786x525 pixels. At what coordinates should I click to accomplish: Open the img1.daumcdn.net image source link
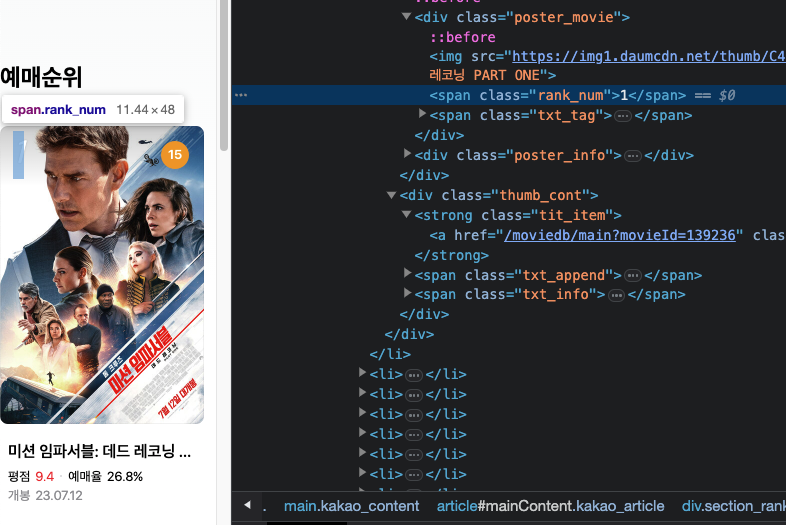click(x=649, y=56)
